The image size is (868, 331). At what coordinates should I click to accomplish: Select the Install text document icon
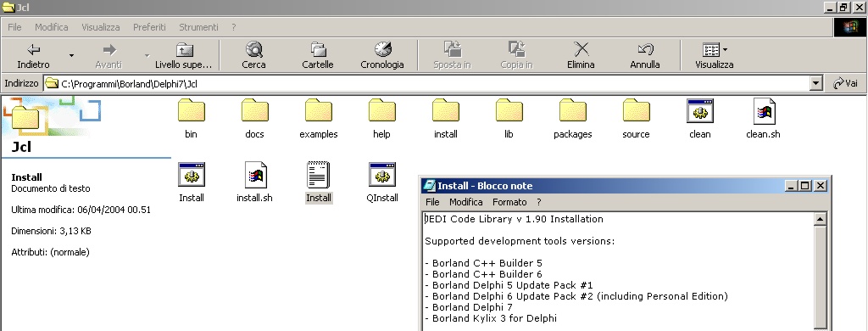pos(319,182)
